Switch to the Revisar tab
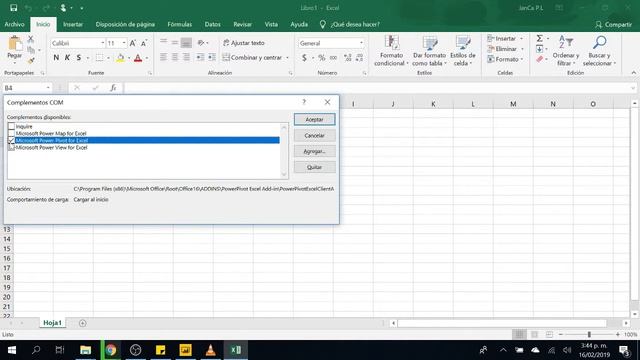The height and width of the screenshot is (360, 640). point(242,24)
